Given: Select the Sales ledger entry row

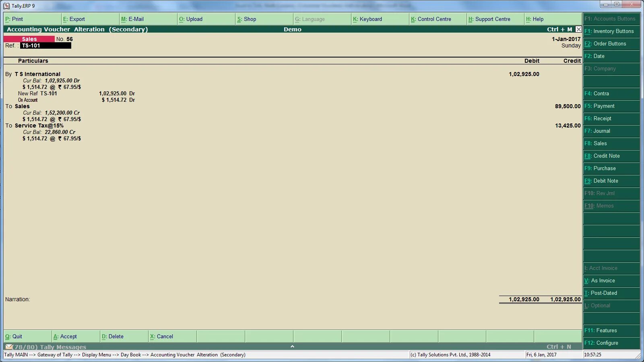Looking at the screenshot, I should [22, 106].
